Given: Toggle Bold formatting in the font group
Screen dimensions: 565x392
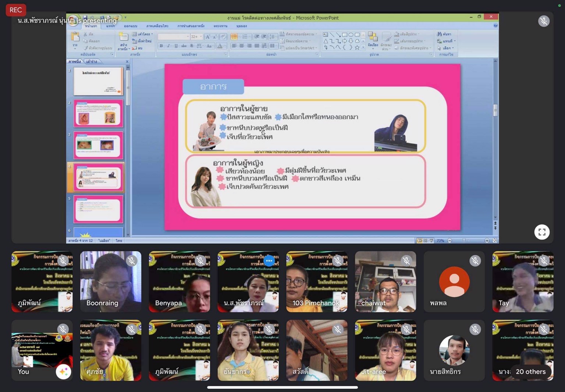Looking at the screenshot, I should tap(161, 46).
